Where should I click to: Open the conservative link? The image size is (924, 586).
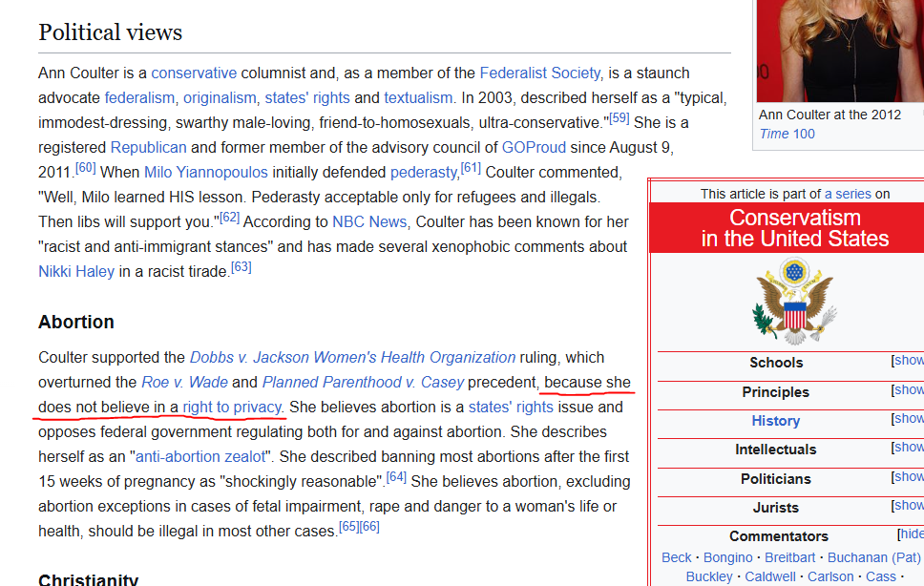click(194, 73)
